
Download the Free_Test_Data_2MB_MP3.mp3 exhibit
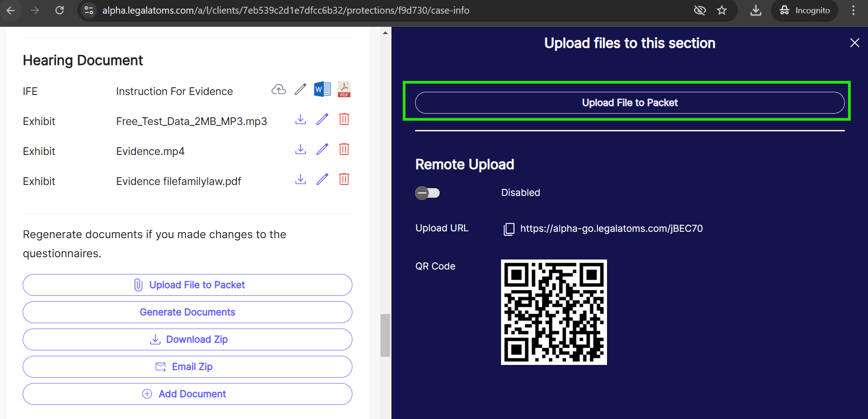tap(301, 120)
